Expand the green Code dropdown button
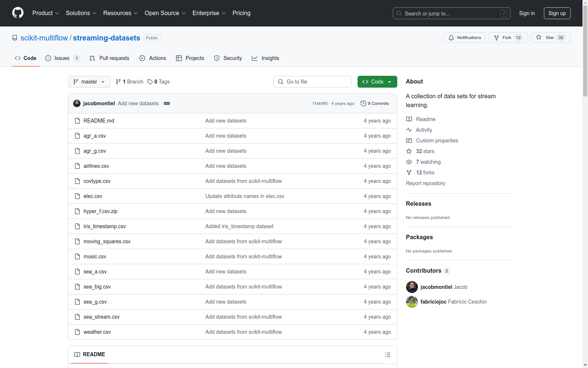The image size is (588, 368). tap(377, 82)
